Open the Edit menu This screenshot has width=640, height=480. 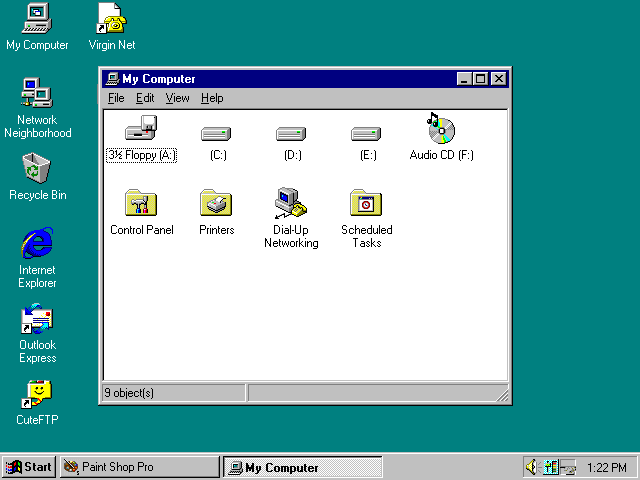point(145,98)
